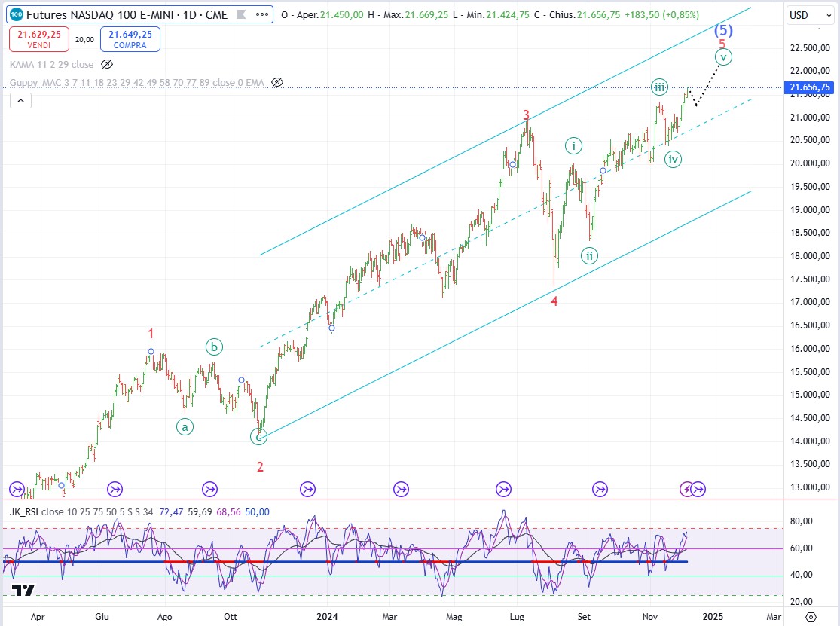
Task: Click the red VENDI sell button
Action: click(x=39, y=39)
